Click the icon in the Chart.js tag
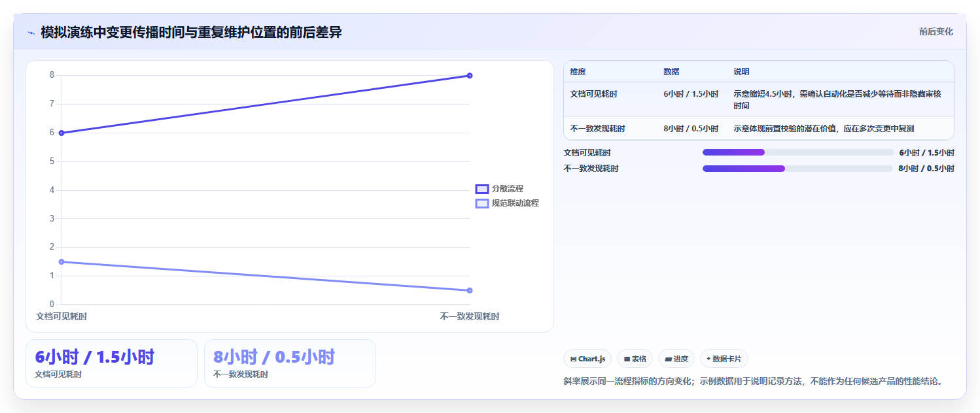The height and width of the screenshot is (413, 980). coord(573,359)
